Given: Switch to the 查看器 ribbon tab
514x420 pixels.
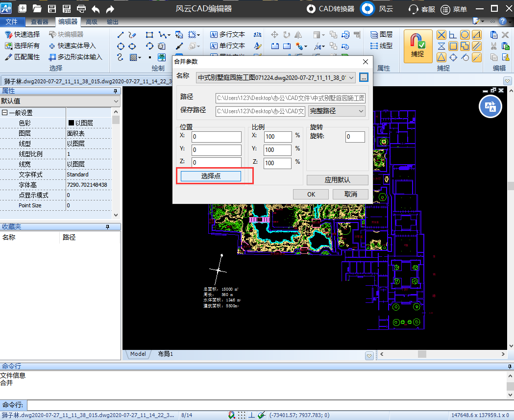Looking at the screenshot, I should [39, 22].
